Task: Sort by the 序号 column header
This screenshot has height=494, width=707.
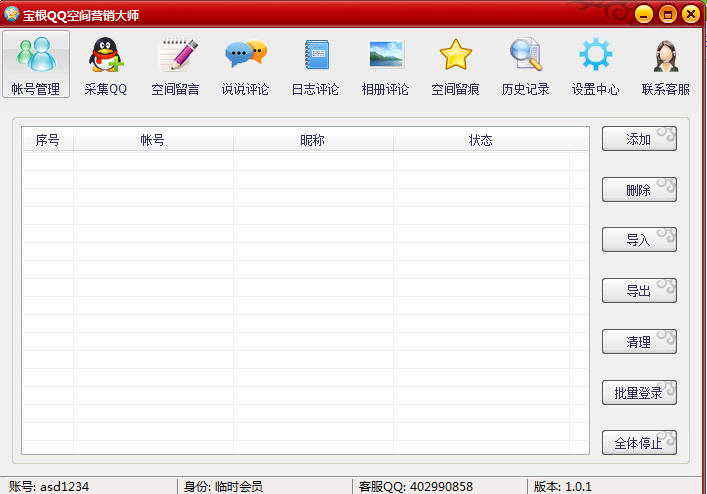Action: tap(48, 140)
